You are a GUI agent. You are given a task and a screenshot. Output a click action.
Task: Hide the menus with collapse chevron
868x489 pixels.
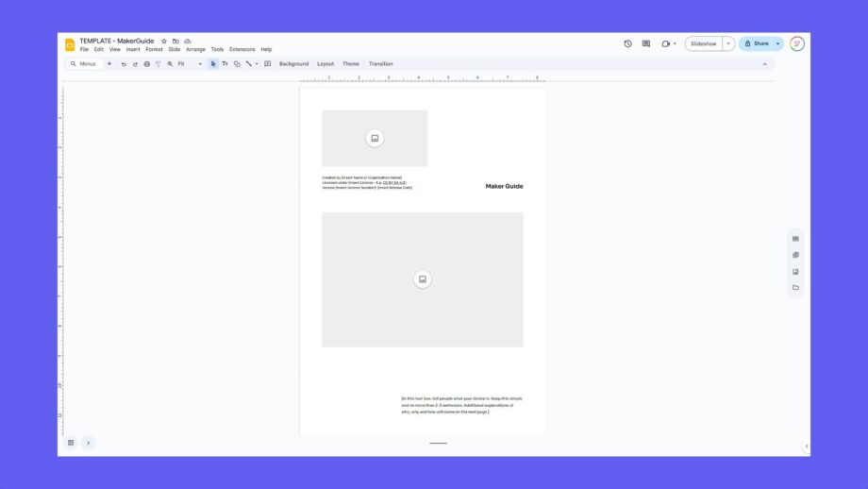point(765,64)
